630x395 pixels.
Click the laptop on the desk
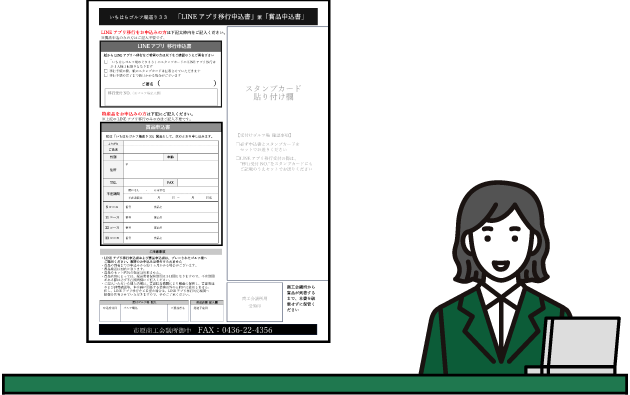(575, 346)
